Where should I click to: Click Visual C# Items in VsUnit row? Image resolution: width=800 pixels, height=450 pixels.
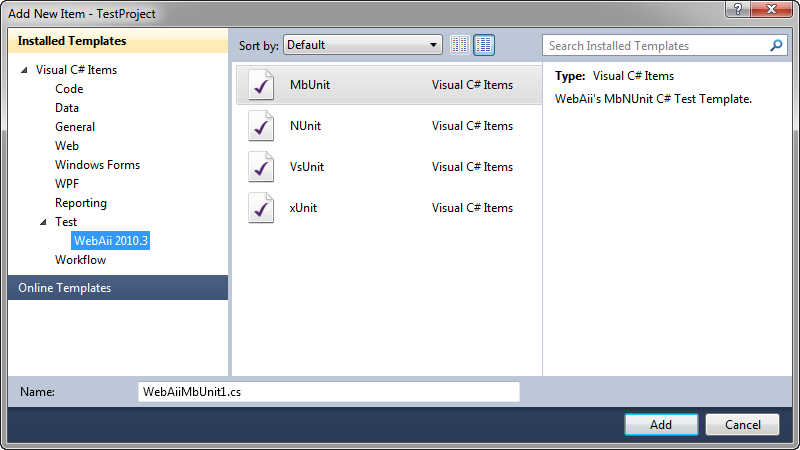click(x=472, y=167)
